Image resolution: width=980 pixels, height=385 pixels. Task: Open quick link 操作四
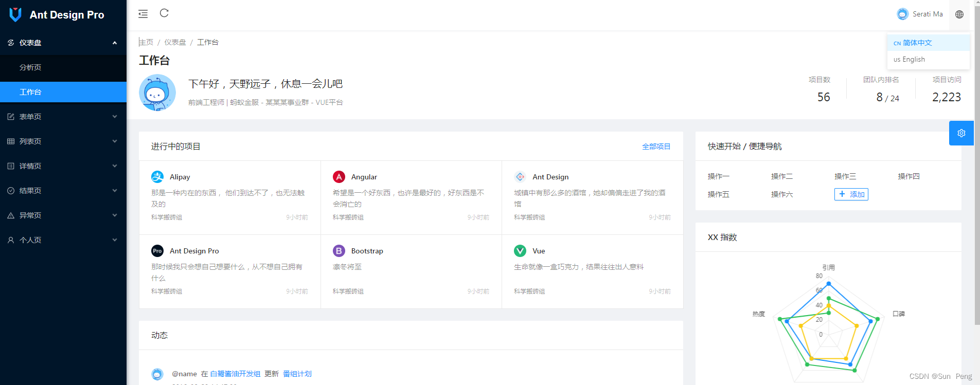point(909,176)
